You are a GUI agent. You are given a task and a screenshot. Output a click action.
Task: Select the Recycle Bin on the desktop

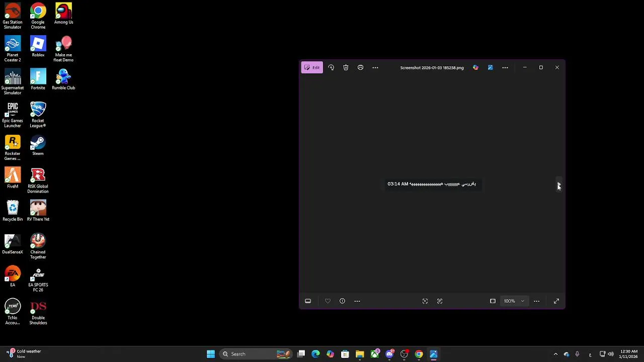coord(13,211)
